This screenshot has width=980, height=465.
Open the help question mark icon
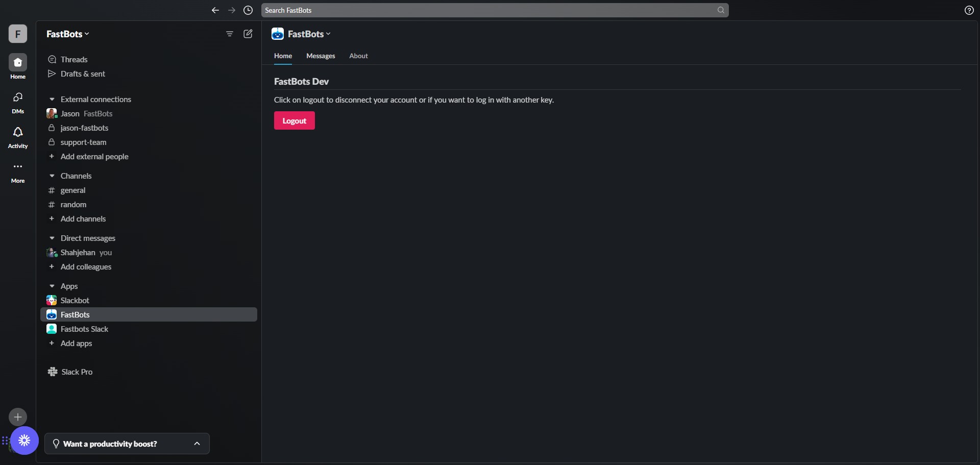[969, 10]
